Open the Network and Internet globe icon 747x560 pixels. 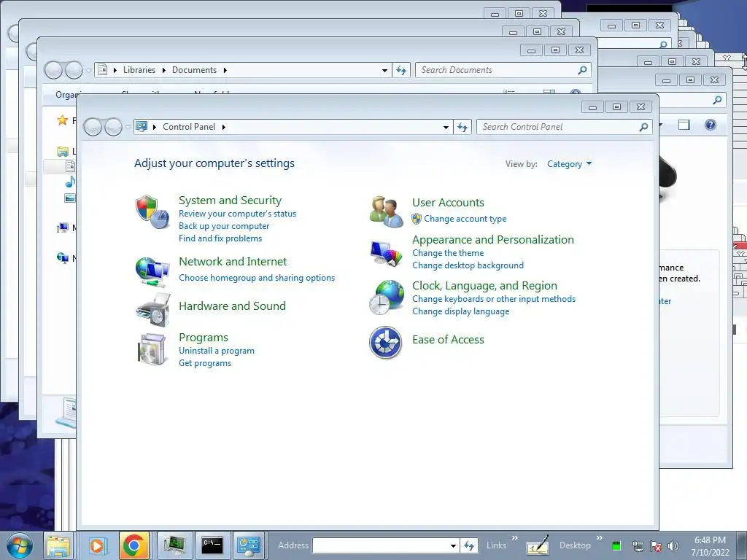coord(152,271)
